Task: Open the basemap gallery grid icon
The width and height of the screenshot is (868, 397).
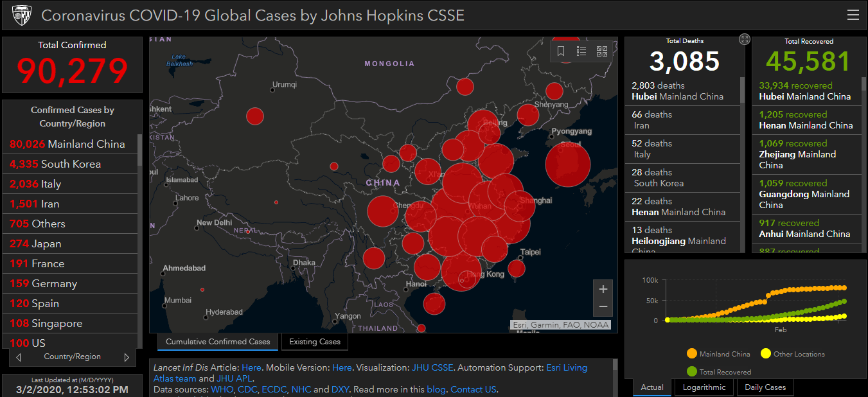Action: (x=602, y=51)
